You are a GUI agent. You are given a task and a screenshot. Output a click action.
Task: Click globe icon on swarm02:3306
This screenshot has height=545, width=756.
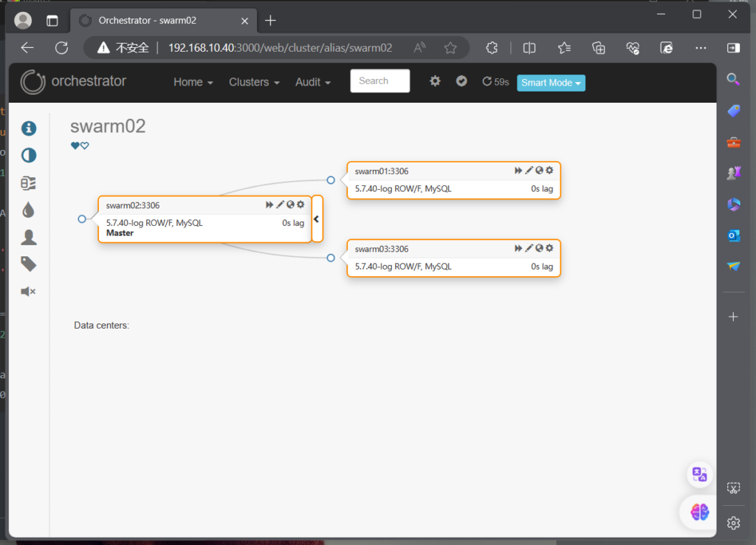pos(290,205)
